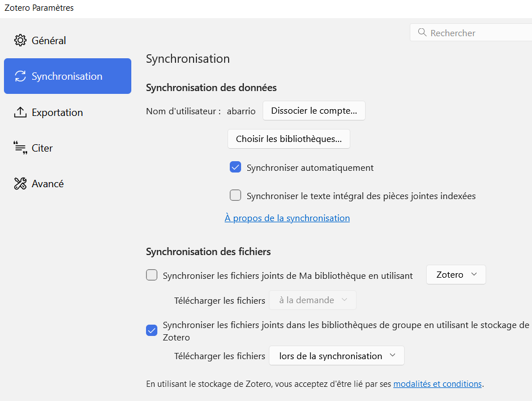Enable Ma bibliothèque attached files sync checkbox
This screenshot has height=401, width=532.
tap(152, 275)
